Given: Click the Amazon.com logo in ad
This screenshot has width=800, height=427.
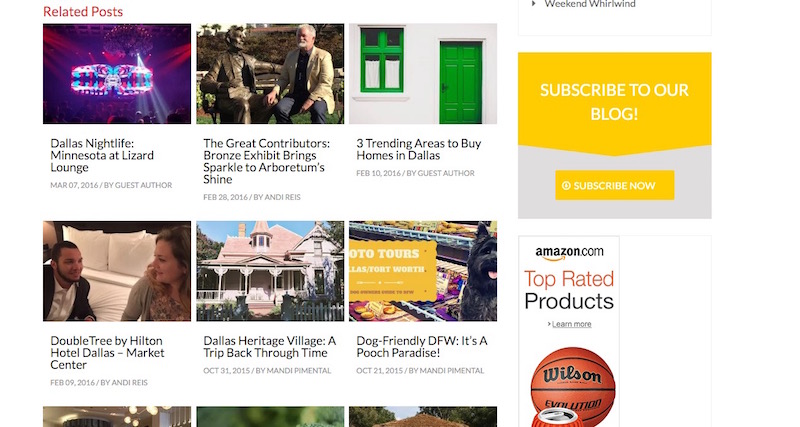Looking at the screenshot, I should pos(569,252).
